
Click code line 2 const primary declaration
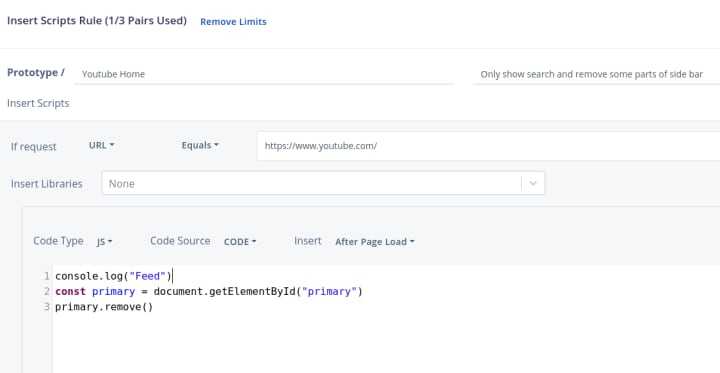[209, 292]
